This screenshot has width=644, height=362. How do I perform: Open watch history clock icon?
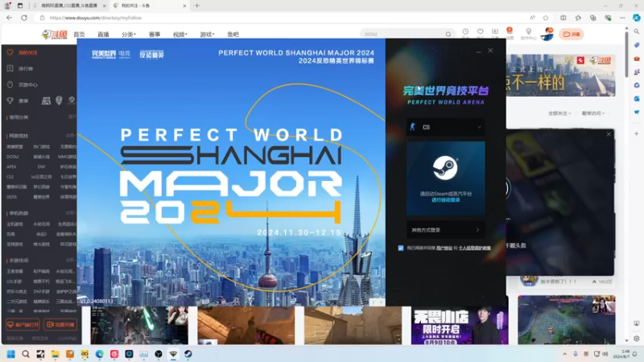pos(465,33)
